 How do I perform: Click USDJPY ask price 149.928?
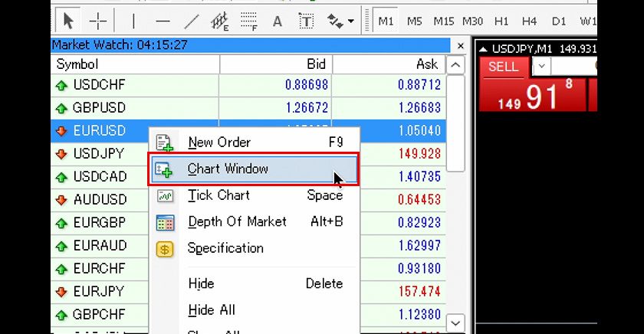pyautogui.click(x=419, y=154)
